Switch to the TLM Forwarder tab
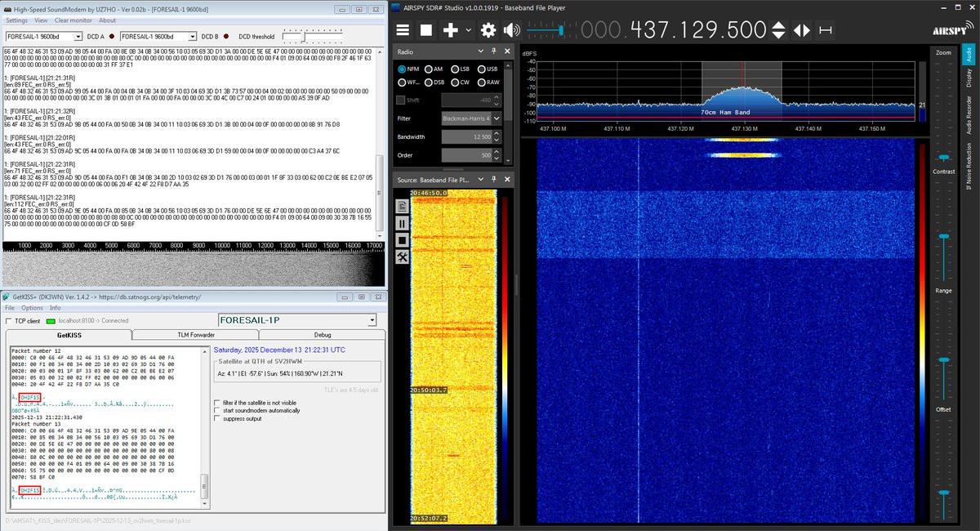 [195, 335]
